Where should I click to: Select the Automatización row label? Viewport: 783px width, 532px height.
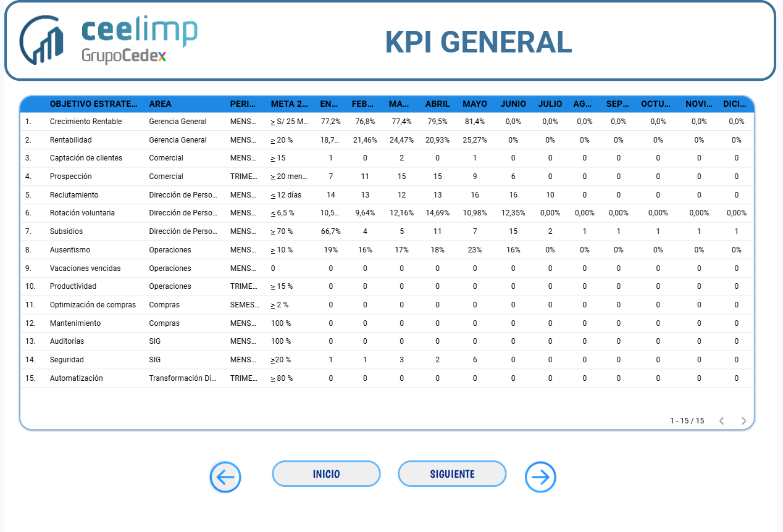[77, 378]
